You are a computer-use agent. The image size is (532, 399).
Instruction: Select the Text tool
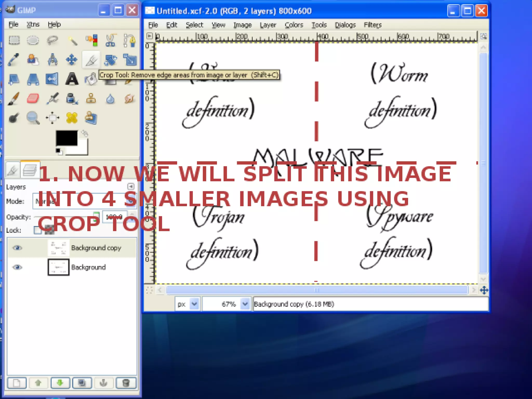(71, 79)
